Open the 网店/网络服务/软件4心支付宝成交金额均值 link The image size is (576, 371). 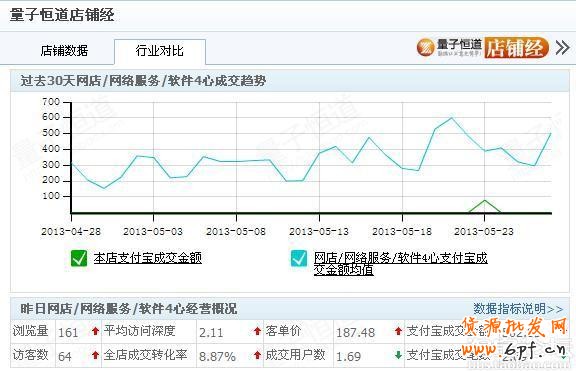[x=400, y=264]
